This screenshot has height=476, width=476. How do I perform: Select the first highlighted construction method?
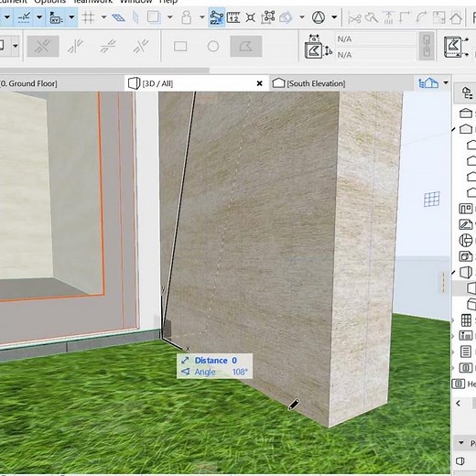coord(43,47)
